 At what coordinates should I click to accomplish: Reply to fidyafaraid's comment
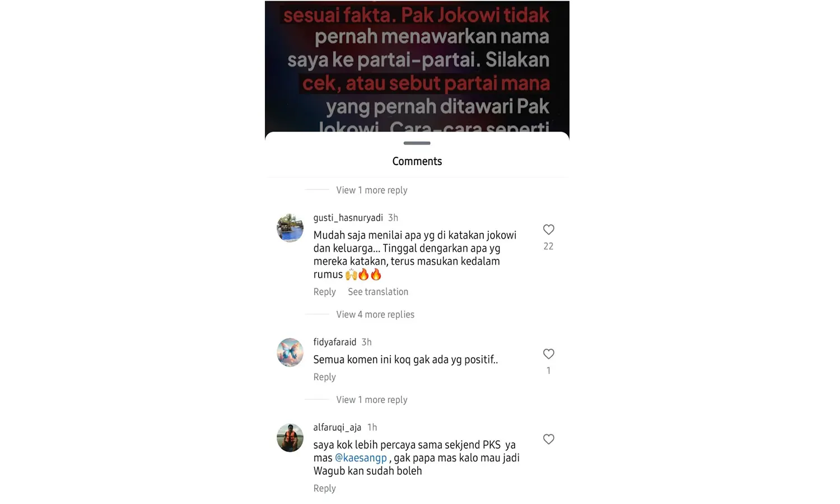[324, 377]
